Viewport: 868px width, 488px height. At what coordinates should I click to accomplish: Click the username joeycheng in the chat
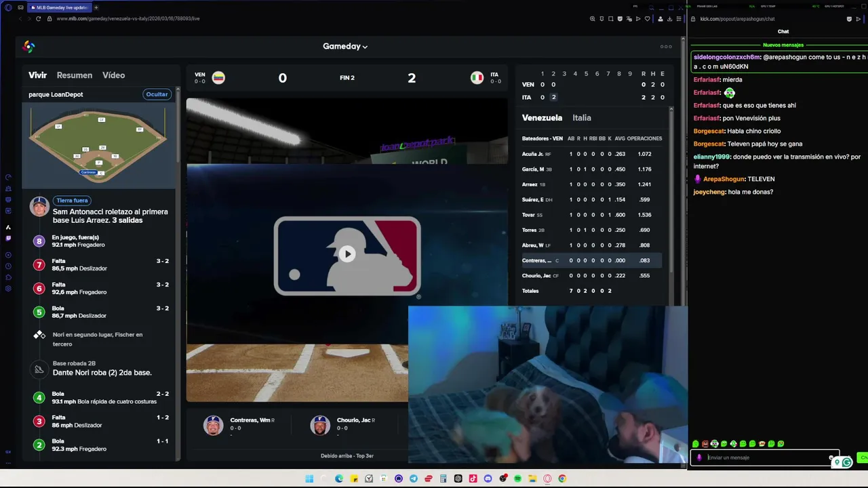click(709, 192)
